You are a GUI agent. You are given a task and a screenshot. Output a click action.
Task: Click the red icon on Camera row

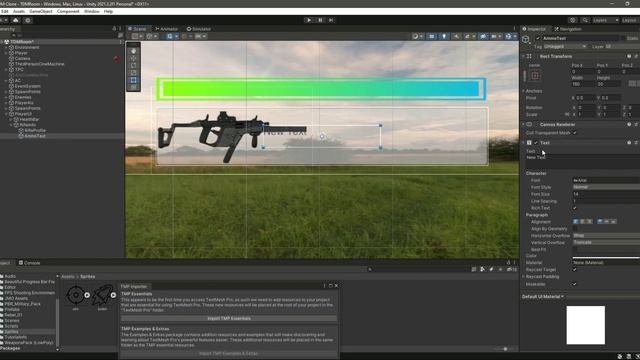pos(117,59)
